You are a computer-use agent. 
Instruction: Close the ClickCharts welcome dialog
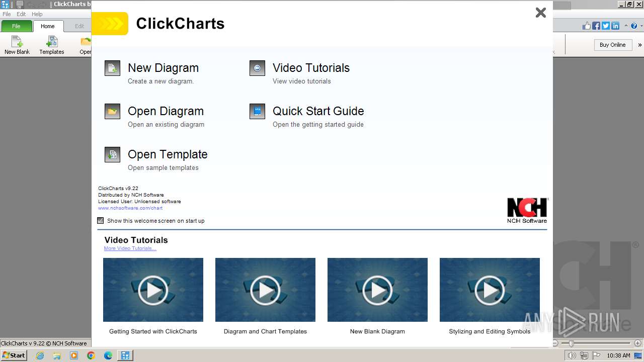541,13
